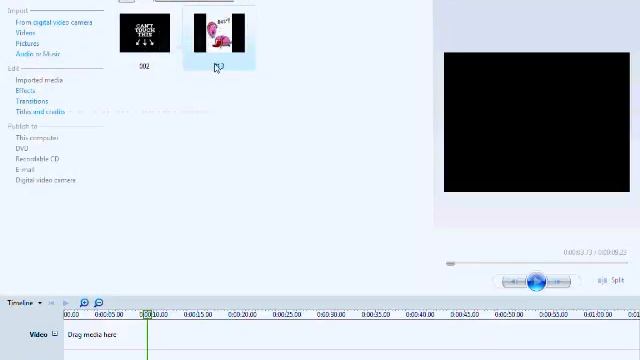Split the clip at current position

[611, 280]
